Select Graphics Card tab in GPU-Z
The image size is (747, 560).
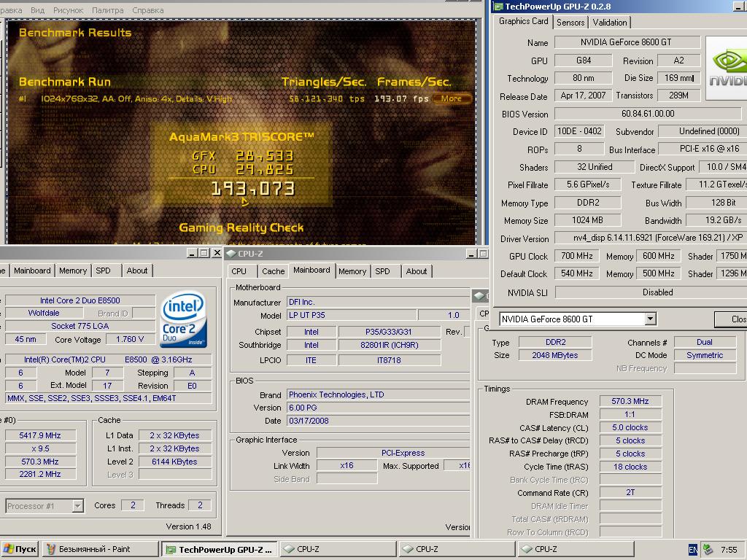[x=523, y=21]
